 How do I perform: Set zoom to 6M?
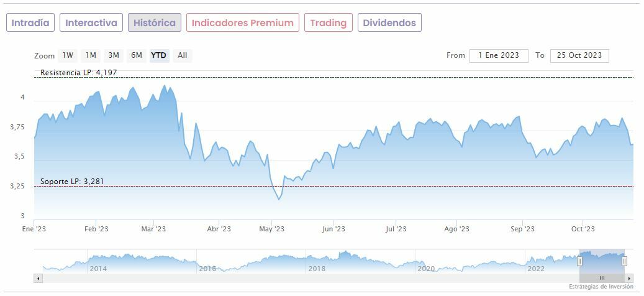click(x=136, y=55)
